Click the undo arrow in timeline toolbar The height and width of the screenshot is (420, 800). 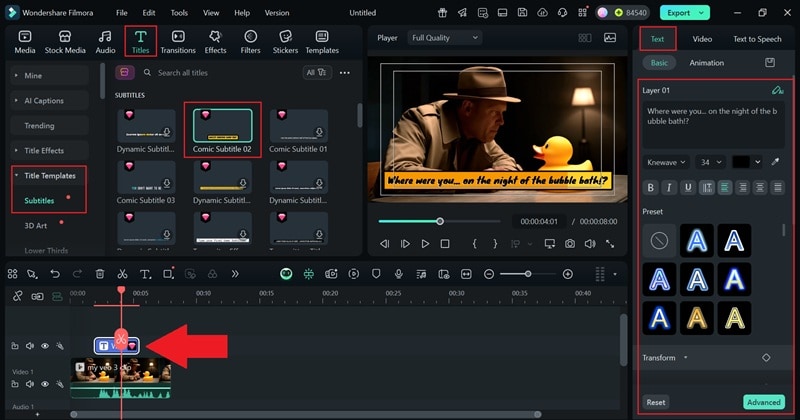point(55,274)
